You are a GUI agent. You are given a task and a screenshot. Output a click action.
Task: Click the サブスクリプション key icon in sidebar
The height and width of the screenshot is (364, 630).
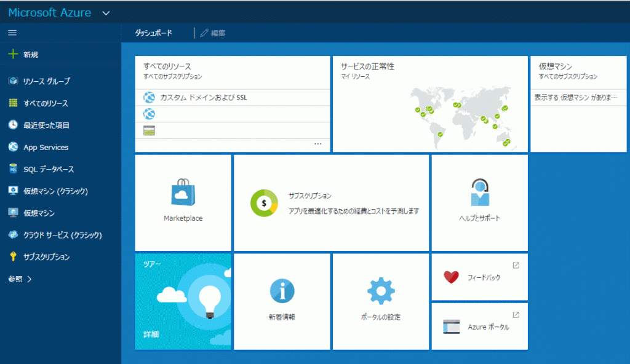coord(13,257)
